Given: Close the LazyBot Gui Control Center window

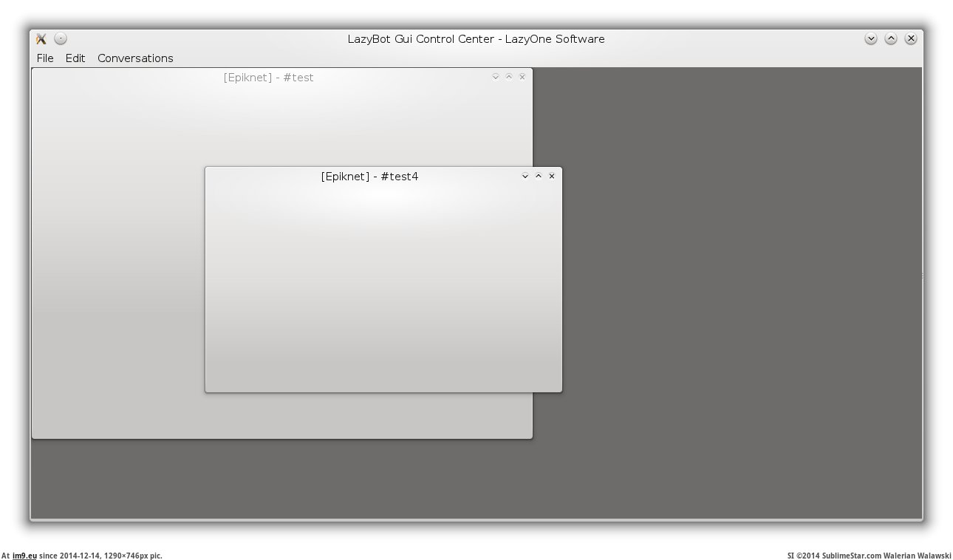Looking at the screenshot, I should click(911, 38).
